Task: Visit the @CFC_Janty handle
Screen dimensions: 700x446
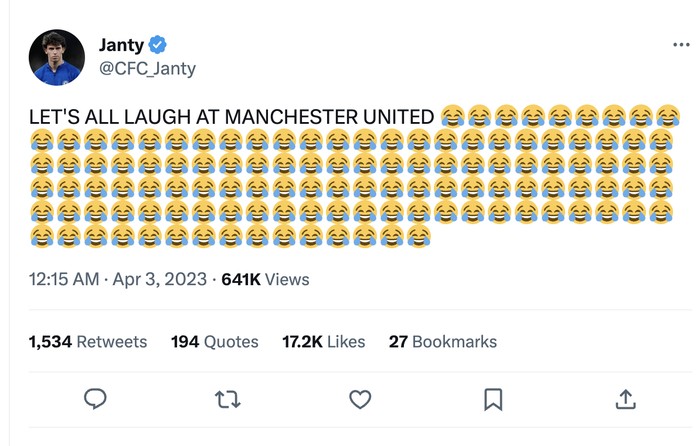Action: point(147,68)
